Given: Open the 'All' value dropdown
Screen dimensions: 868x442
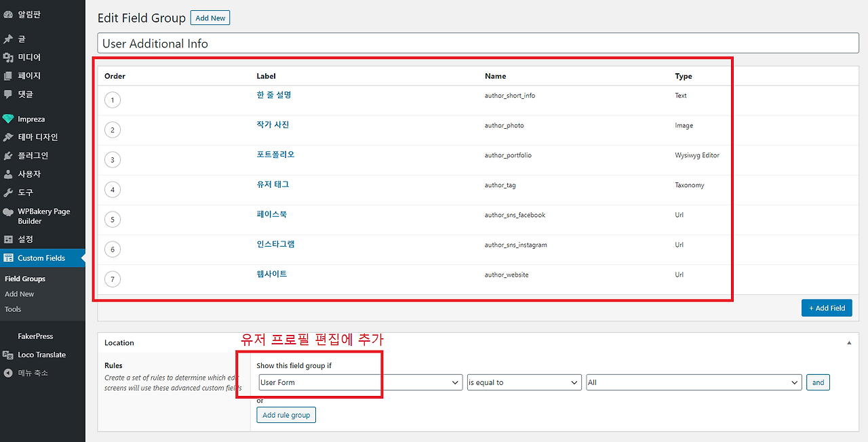Looking at the screenshot, I should (694, 382).
